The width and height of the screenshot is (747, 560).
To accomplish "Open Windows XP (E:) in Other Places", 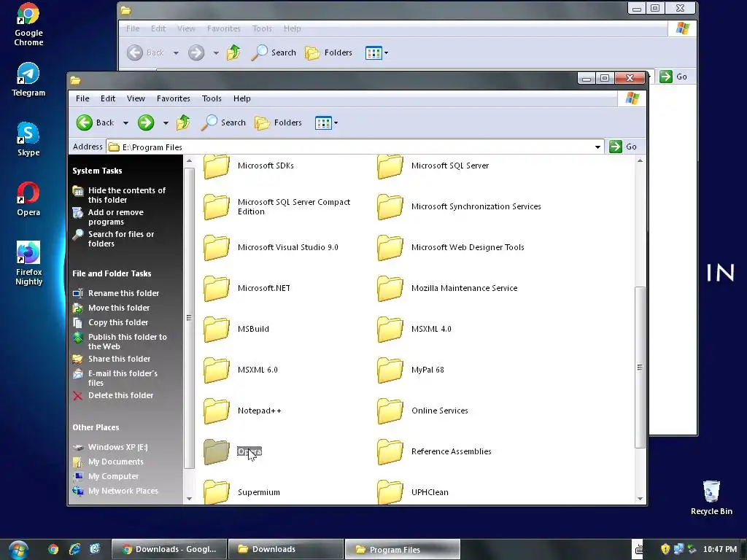I will tap(117, 447).
